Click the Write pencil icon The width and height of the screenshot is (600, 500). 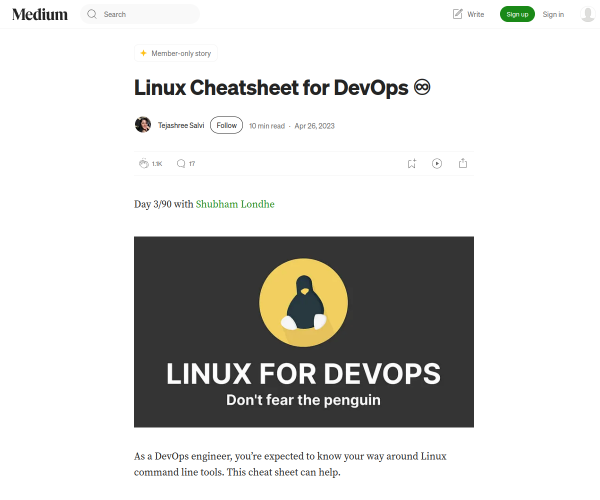point(457,14)
